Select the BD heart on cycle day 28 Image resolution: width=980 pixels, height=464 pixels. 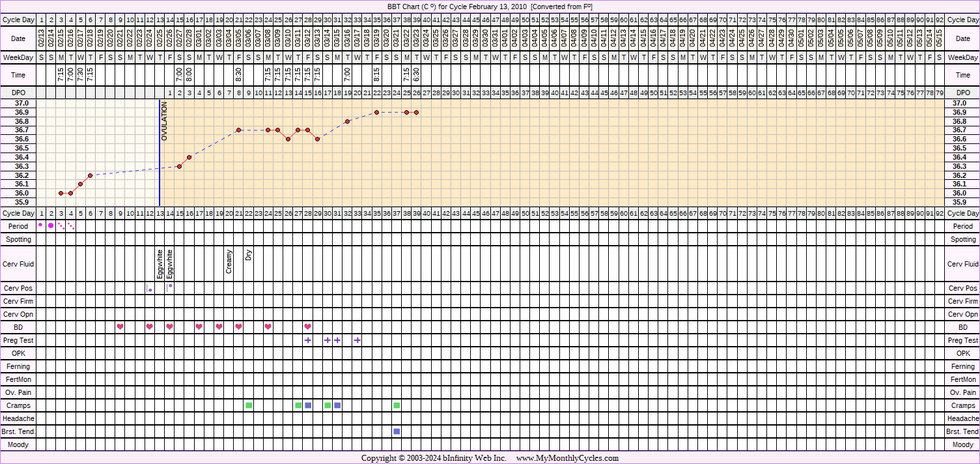tap(307, 326)
